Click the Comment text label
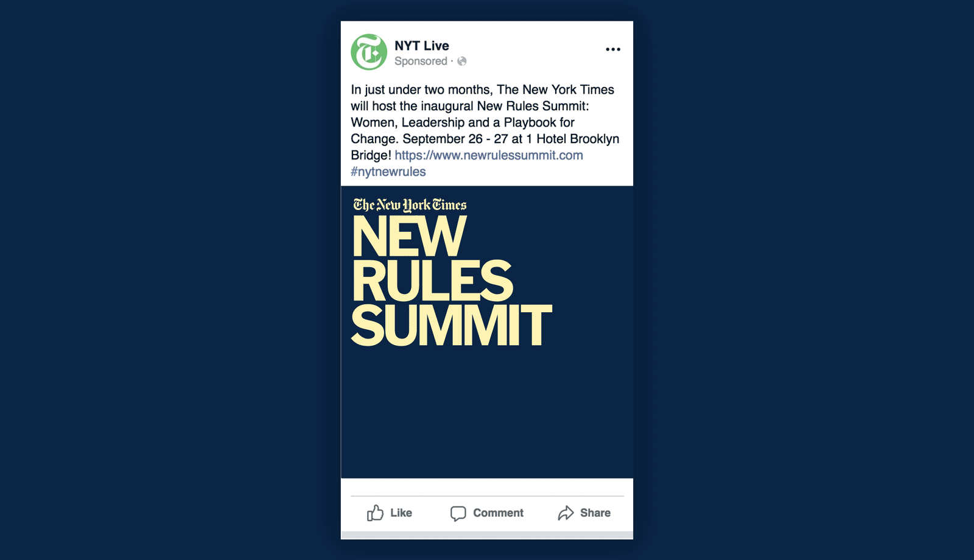 pos(498,513)
